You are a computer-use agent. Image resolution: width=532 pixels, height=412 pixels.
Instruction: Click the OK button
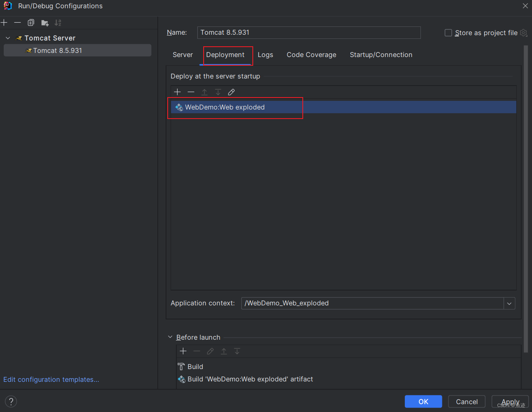[423, 401]
